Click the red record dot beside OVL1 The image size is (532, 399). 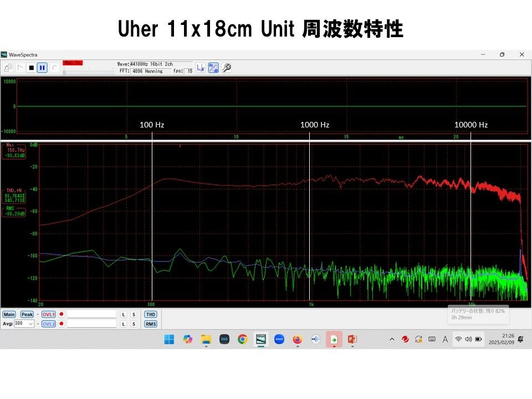click(62, 314)
